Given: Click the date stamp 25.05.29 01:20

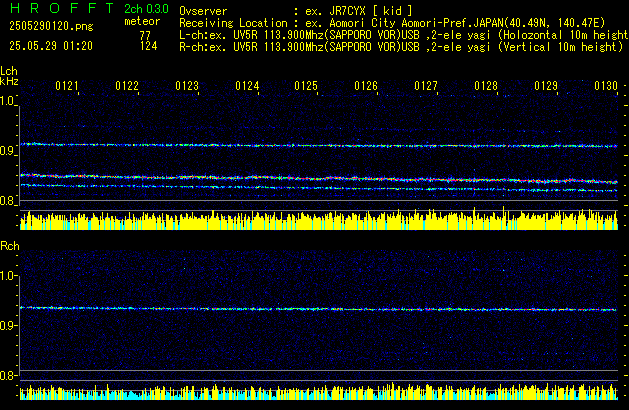Looking at the screenshot, I should (x=51, y=46).
